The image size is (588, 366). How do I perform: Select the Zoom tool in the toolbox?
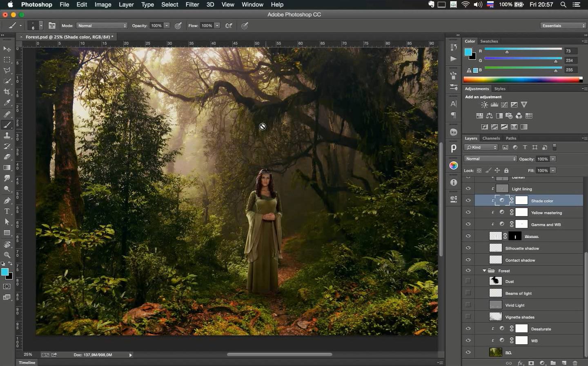[7, 255]
